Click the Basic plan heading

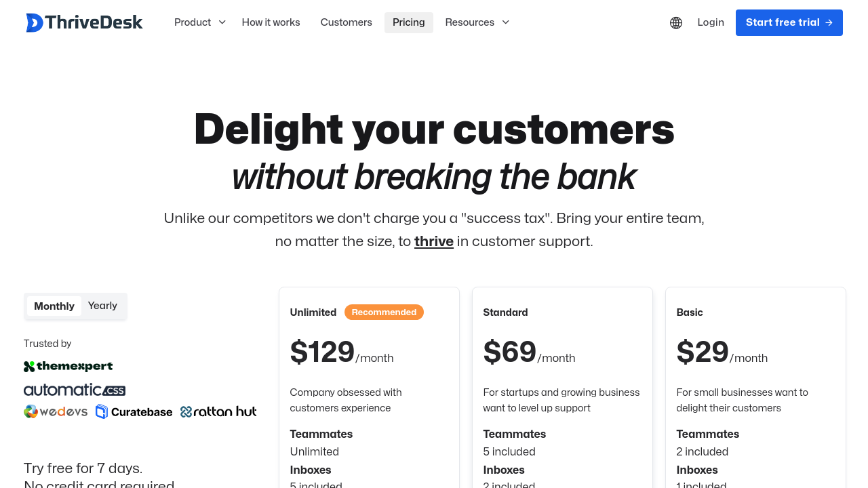690,312
